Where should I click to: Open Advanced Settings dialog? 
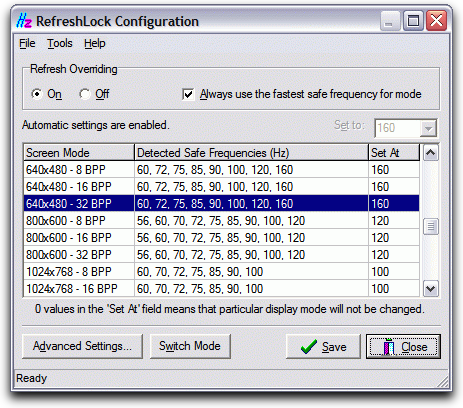pyautogui.click(x=82, y=346)
